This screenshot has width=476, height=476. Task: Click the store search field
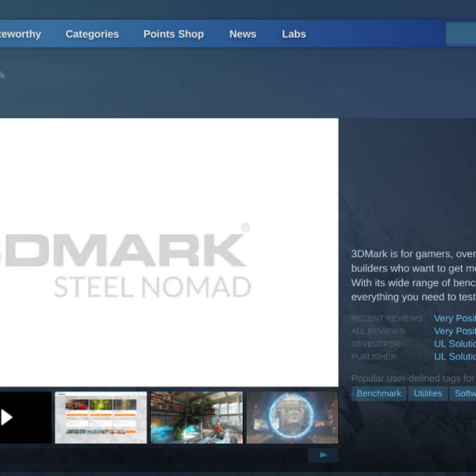461,34
